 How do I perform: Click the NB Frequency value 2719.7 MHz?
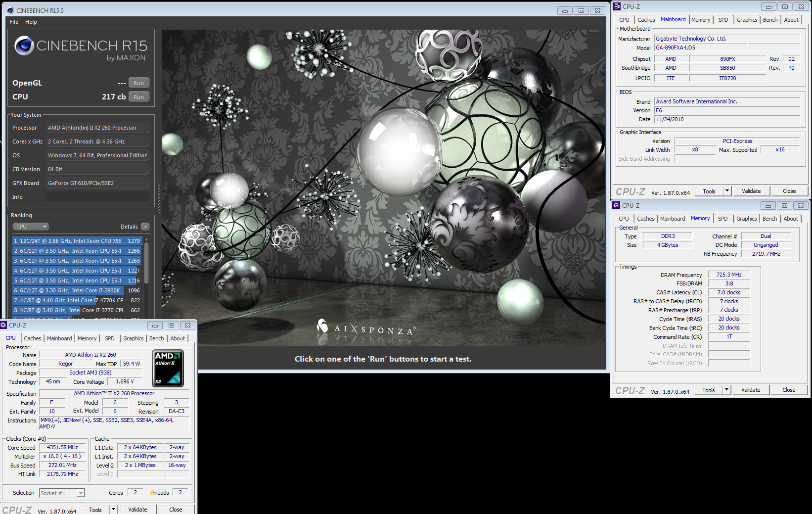(766, 254)
